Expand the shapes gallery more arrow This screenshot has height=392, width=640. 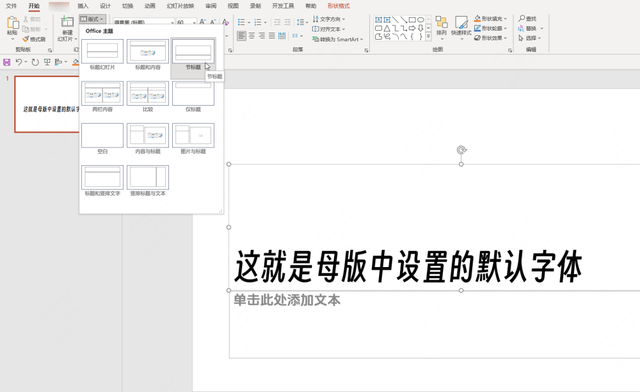coord(428,37)
